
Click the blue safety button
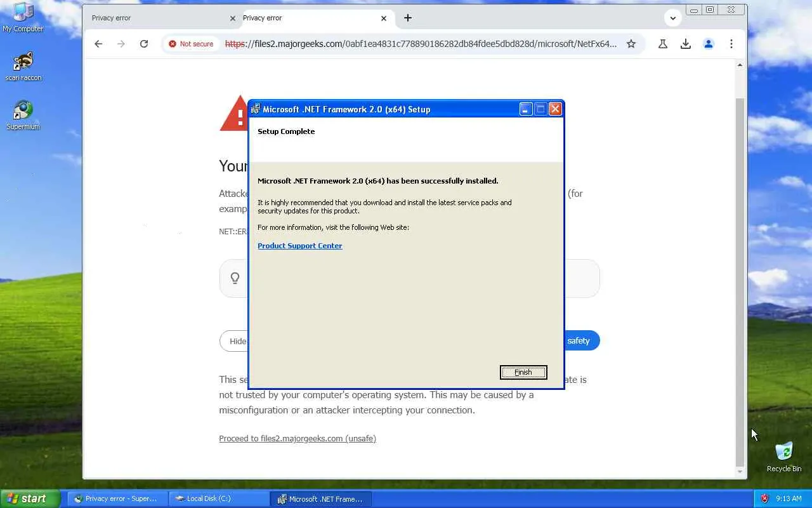coord(580,340)
